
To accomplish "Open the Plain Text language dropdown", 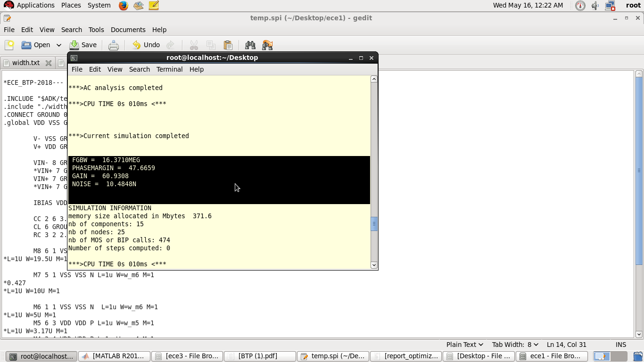I will click(x=464, y=345).
